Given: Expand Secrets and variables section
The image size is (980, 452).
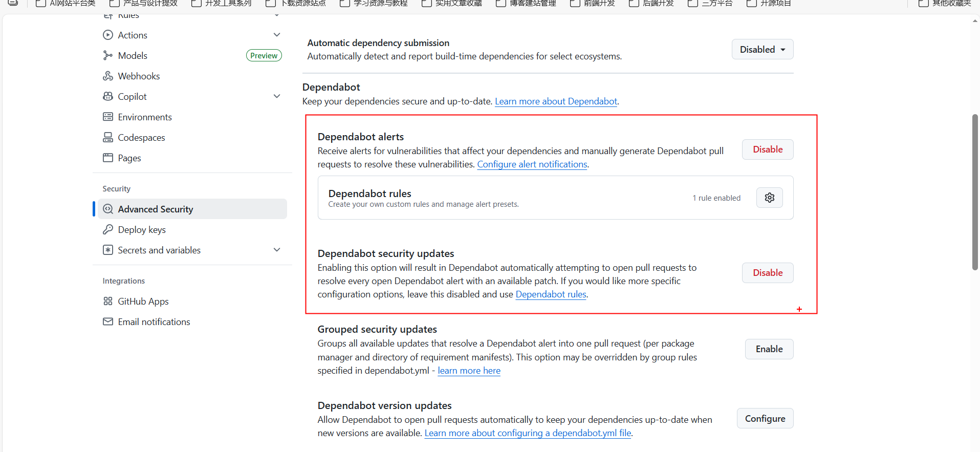Looking at the screenshot, I should pyautogui.click(x=277, y=250).
